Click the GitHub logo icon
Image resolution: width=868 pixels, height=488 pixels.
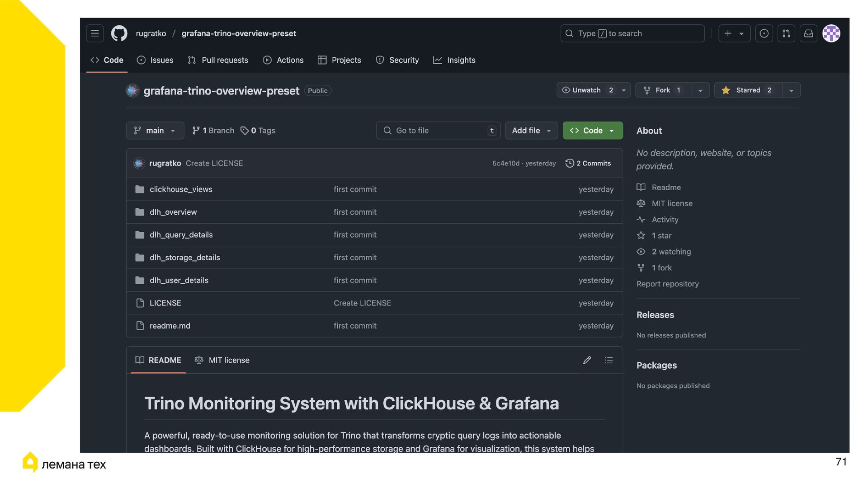coord(119,33)
